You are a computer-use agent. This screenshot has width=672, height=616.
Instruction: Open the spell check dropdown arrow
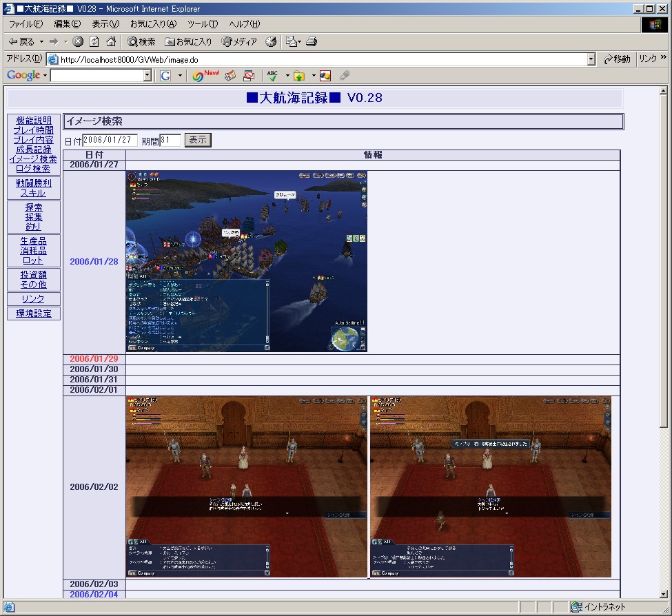coord(287,76)
